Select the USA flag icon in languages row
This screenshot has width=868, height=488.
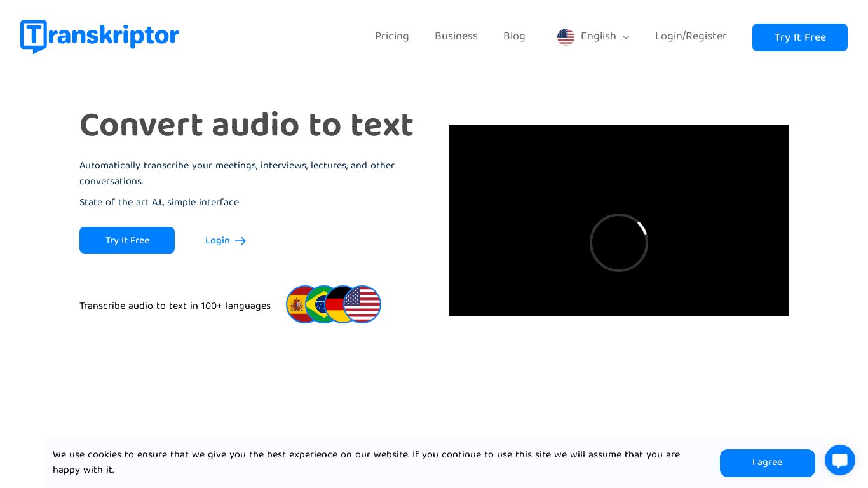(362, 304)
